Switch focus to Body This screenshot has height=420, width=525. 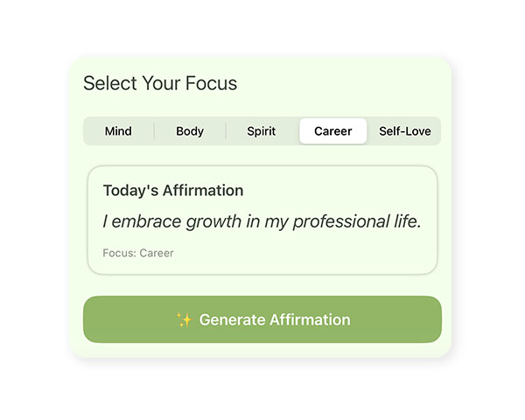(190, 131)
